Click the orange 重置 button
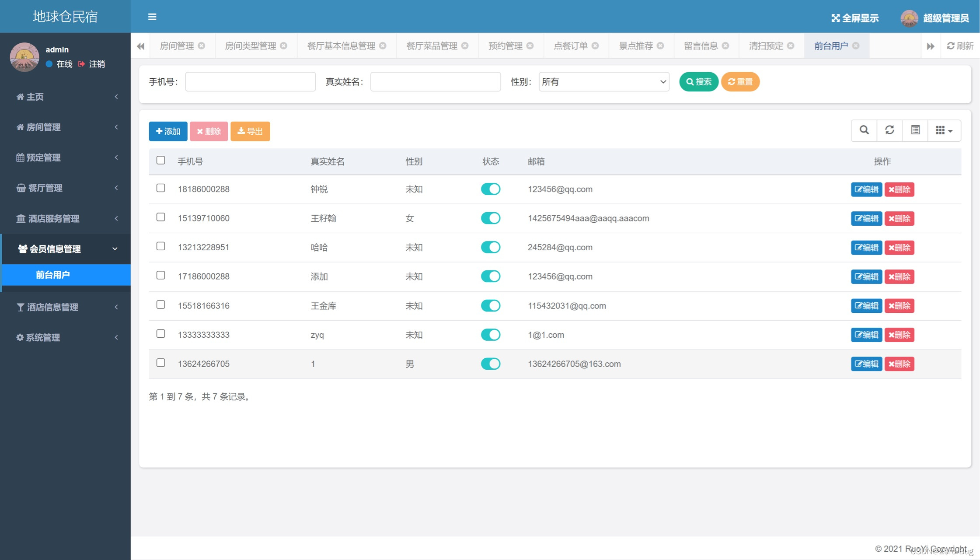Screen dimensions: 980x560 pos(740,82)
